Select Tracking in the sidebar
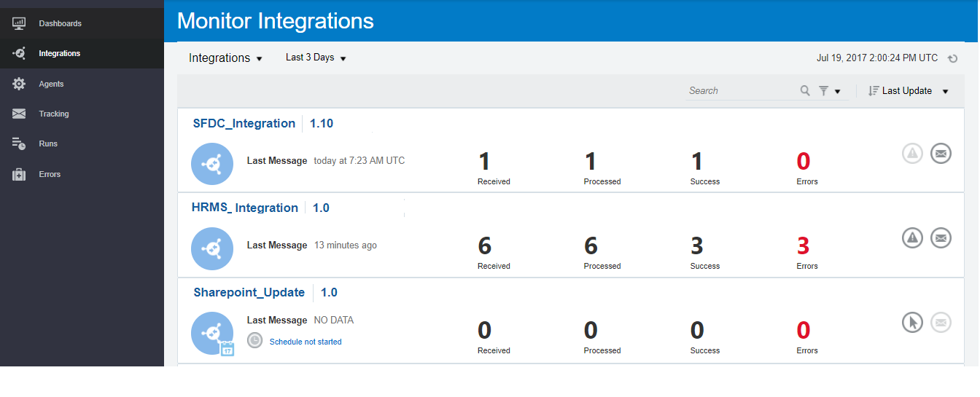The height and width of the screenshot is (397, 980). pos(53,114)
